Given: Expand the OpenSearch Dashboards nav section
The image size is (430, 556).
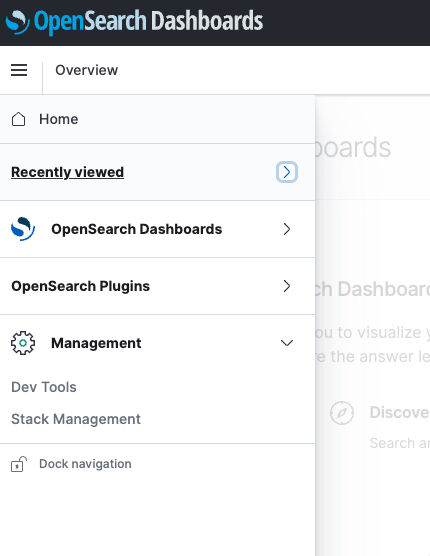Looking at the screenshot, I should (x=287, y=229).
